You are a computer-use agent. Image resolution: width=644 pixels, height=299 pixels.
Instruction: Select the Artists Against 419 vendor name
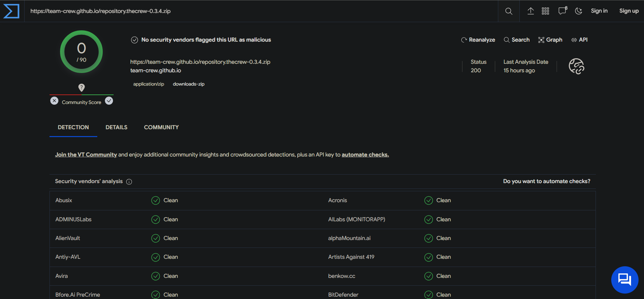coord(351,257)
